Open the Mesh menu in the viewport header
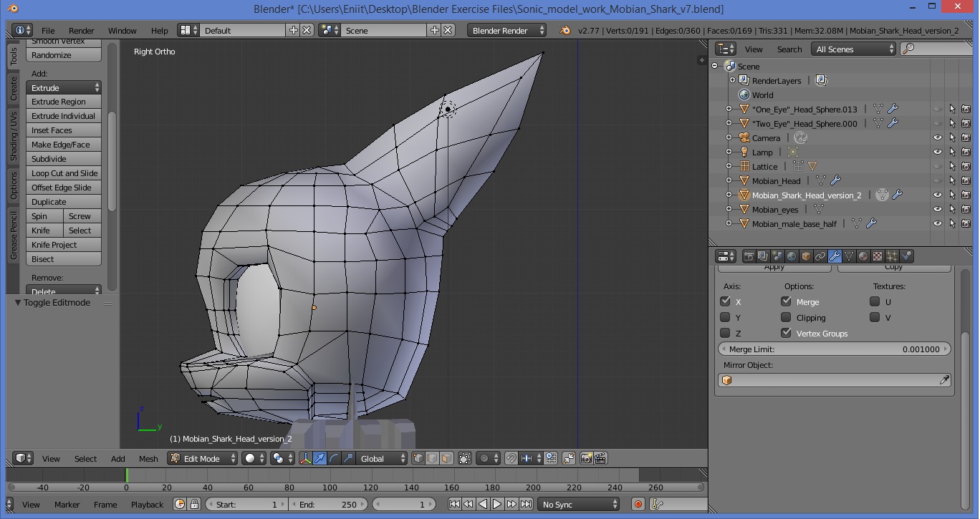Viewport: 980px width, 519px height. [148, 458]
